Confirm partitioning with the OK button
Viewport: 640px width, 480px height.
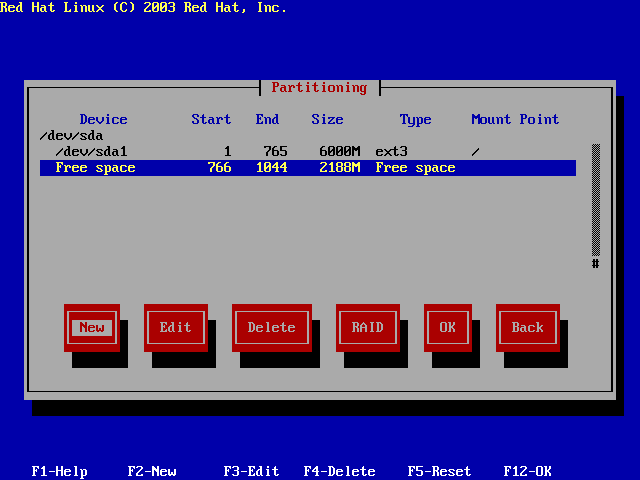(448, 328)
